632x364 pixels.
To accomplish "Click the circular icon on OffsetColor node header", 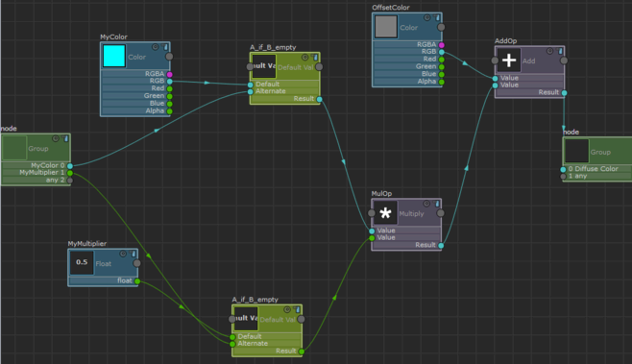I will coord(426,17).
